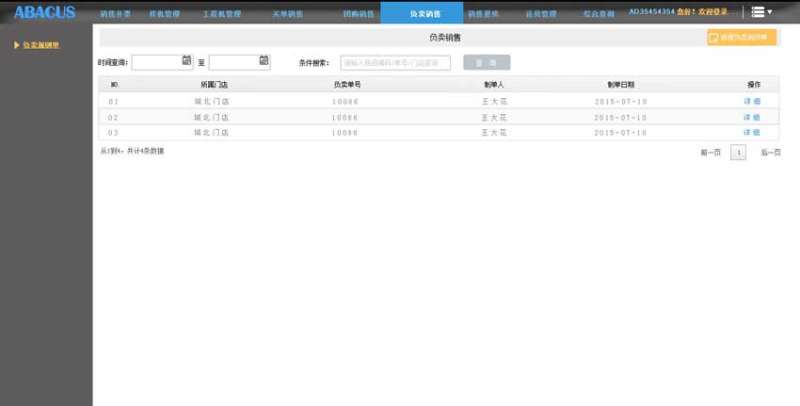Click the hamburger list icon in header
The height and width of the screenshot is (406, 800).
tap(758, 12)
